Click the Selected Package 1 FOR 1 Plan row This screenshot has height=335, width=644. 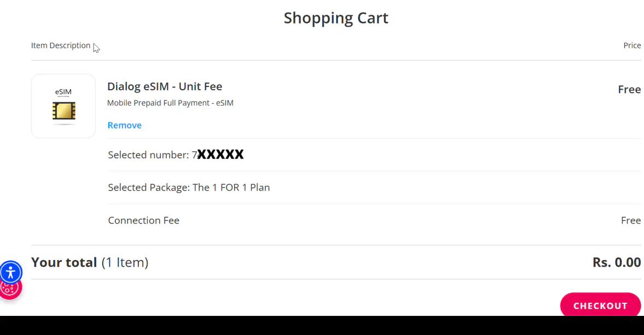click(x=189, y=187)
